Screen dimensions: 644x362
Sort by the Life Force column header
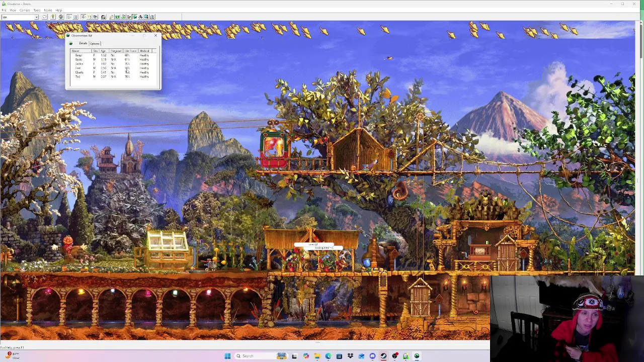pyautogui.click(x=130, y=51)
